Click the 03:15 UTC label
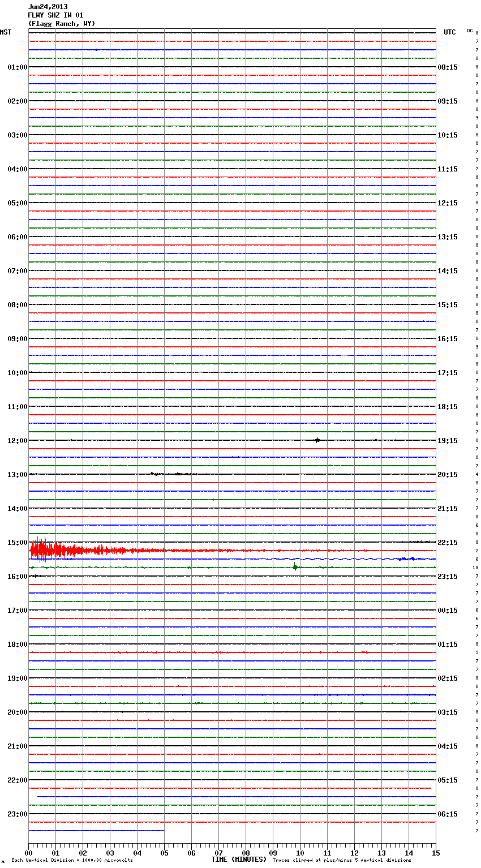Image resolution: width=481 pixels, height=868 pixels. [448, 712]
